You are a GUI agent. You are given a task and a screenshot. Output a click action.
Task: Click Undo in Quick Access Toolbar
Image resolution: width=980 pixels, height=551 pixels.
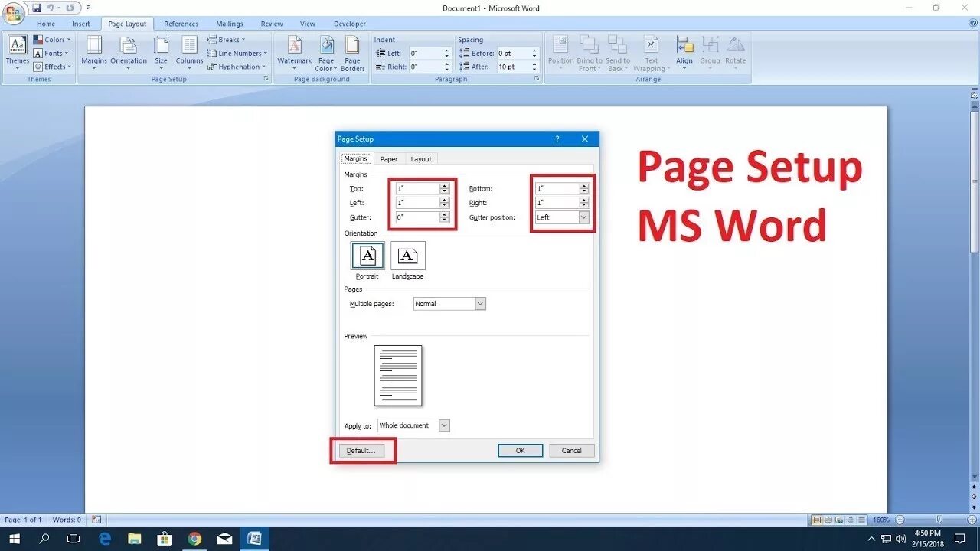[x=51, y=8]
